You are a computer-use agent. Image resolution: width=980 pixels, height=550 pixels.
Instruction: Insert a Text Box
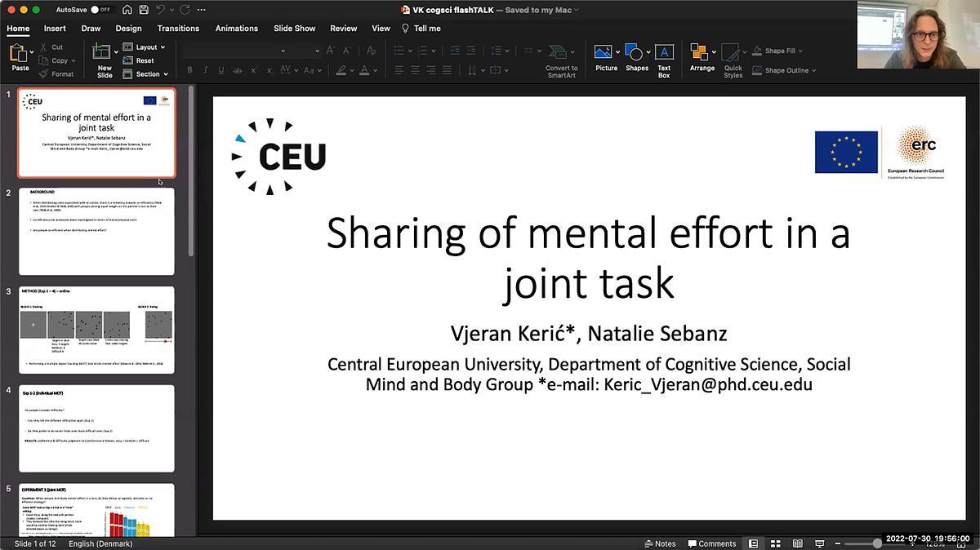(664, 61)
